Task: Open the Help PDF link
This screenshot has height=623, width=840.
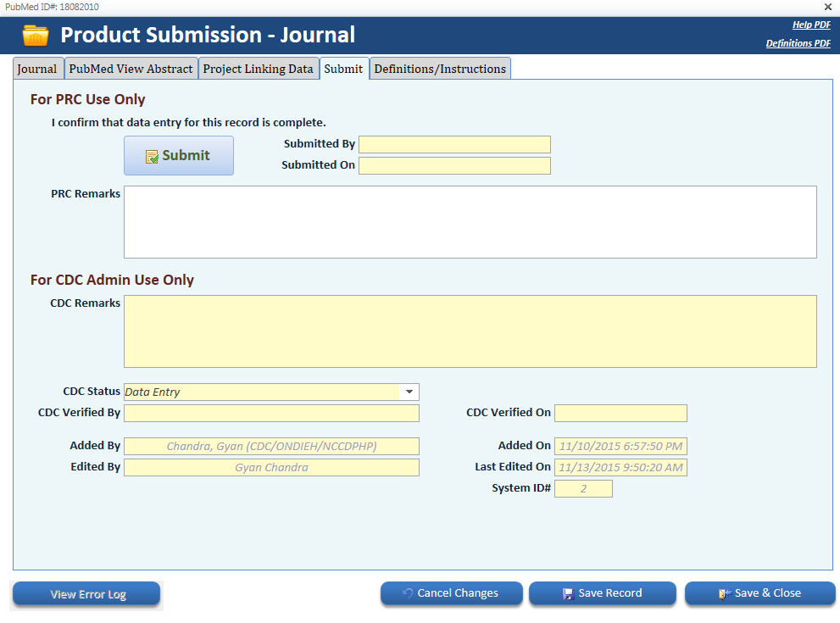Action: [811, 25]
